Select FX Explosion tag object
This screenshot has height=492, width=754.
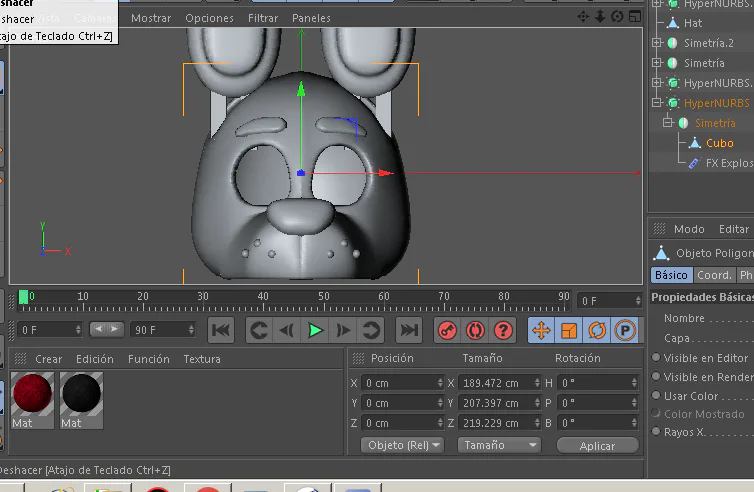point(729,163)
